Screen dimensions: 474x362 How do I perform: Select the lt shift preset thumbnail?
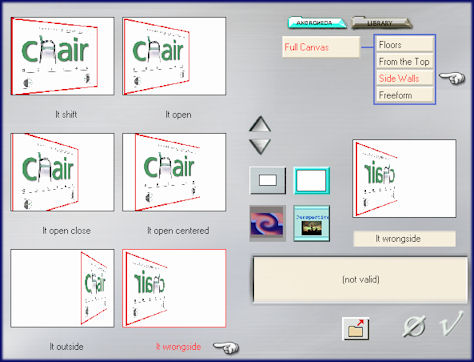(62, 56)
